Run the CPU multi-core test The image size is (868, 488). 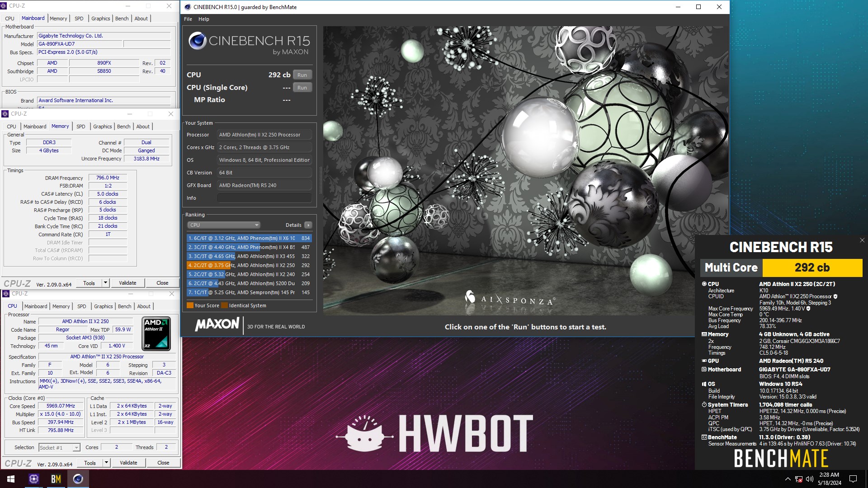302,75
